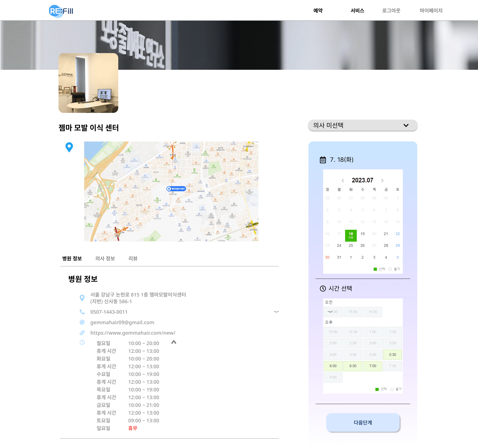The image size is (478, 448).
Task: Switch to the 병원 정보 tab
Action: click(72, 258)
